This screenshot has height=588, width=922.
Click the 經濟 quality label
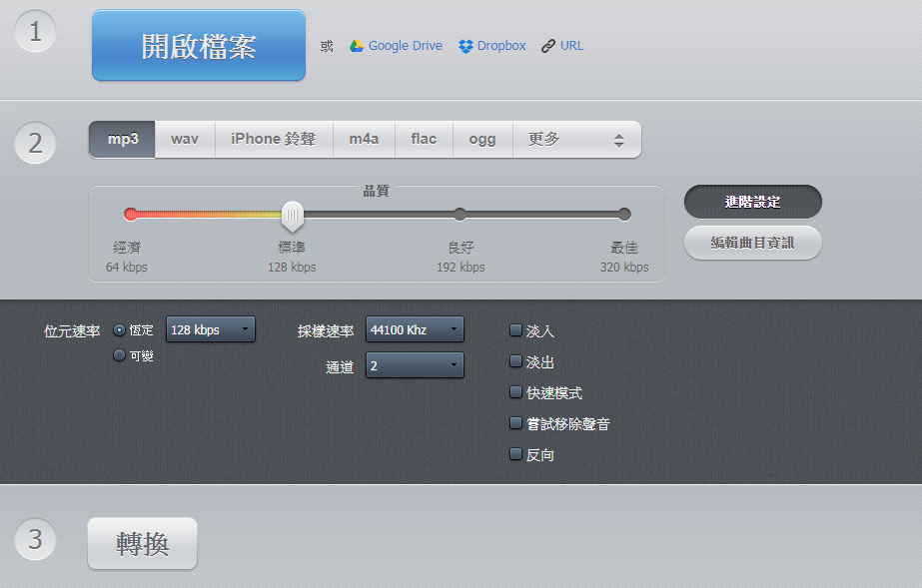pyautogui.click(x=127, y=248)
